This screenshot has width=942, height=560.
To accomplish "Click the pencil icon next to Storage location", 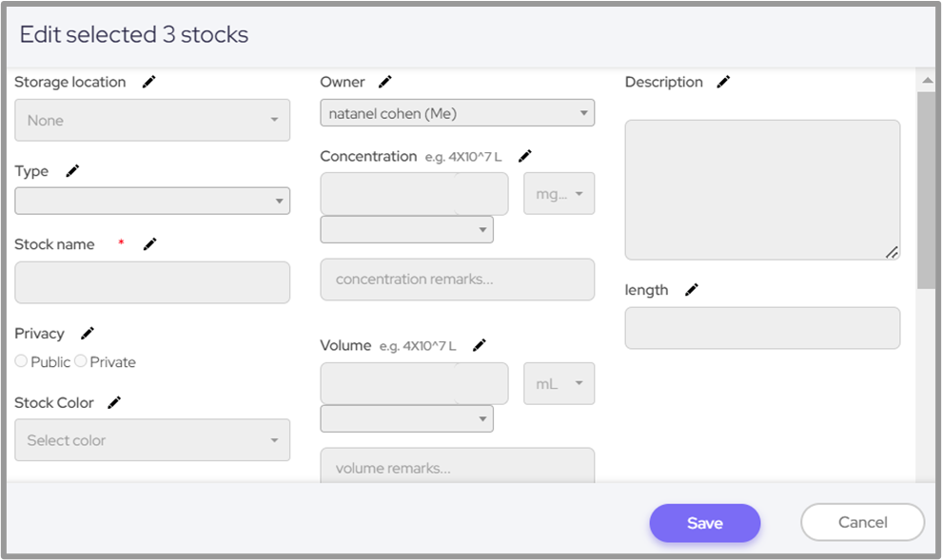I will pos(148,83).
